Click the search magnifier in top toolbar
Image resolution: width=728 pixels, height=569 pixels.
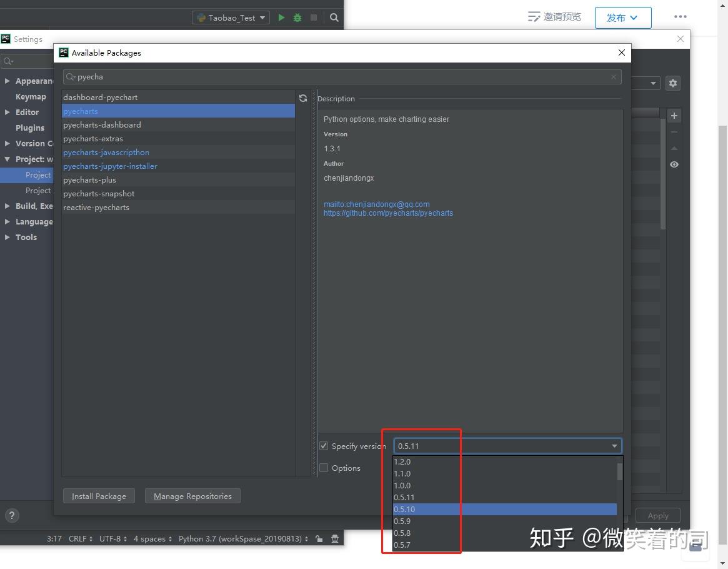coord(334,18)
